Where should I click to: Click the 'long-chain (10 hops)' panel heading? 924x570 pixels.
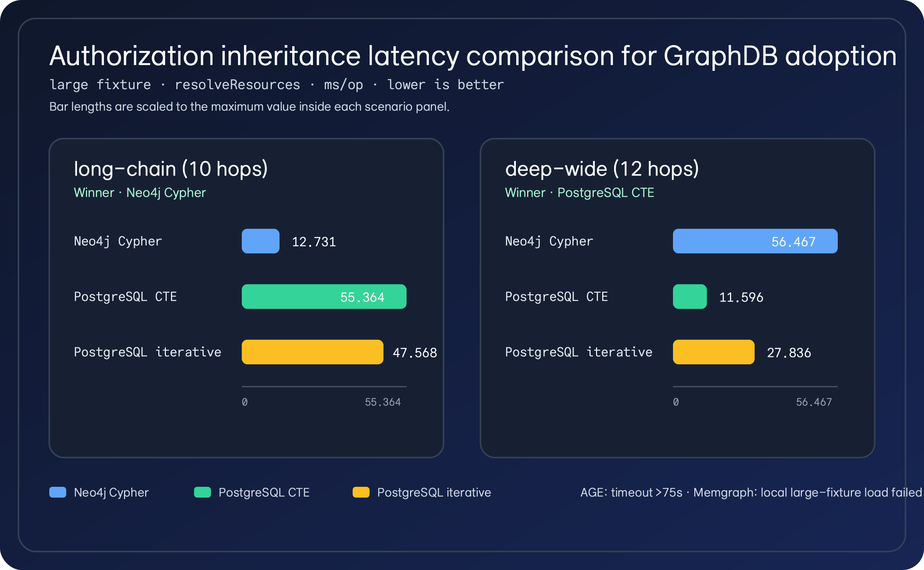point(171,169)
